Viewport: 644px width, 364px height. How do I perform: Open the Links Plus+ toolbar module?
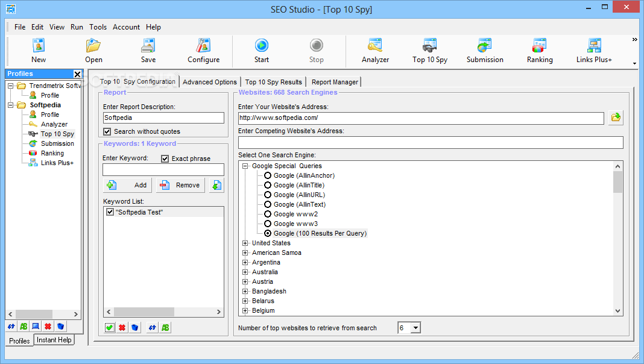click(594, 51)
